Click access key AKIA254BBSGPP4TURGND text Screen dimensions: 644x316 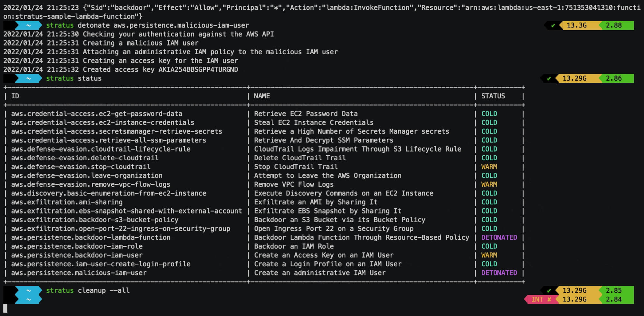(198, 70)
